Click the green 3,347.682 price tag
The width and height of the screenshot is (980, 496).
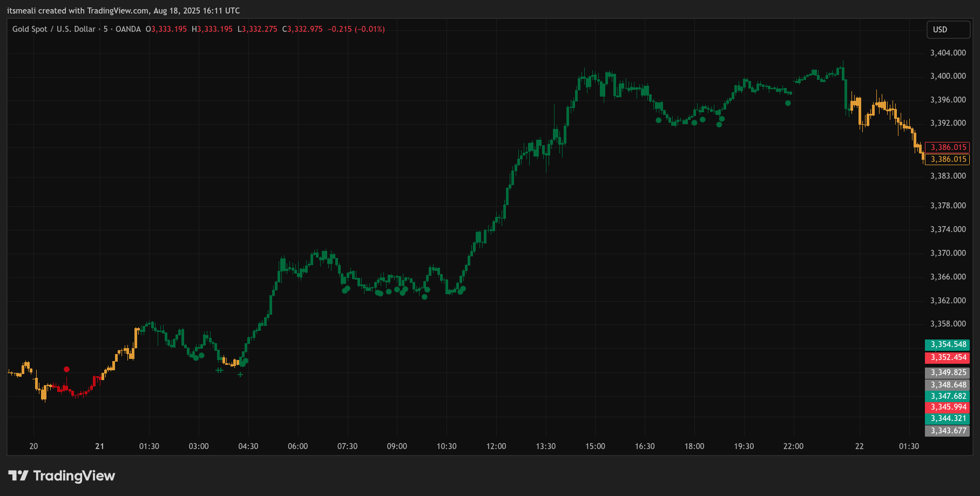tap(948, 396)
